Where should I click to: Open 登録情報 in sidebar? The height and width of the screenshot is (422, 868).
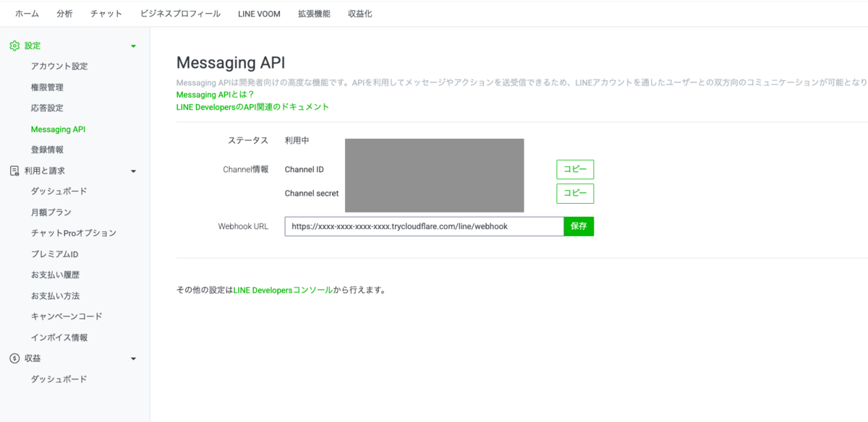click(x=47, y=150)
